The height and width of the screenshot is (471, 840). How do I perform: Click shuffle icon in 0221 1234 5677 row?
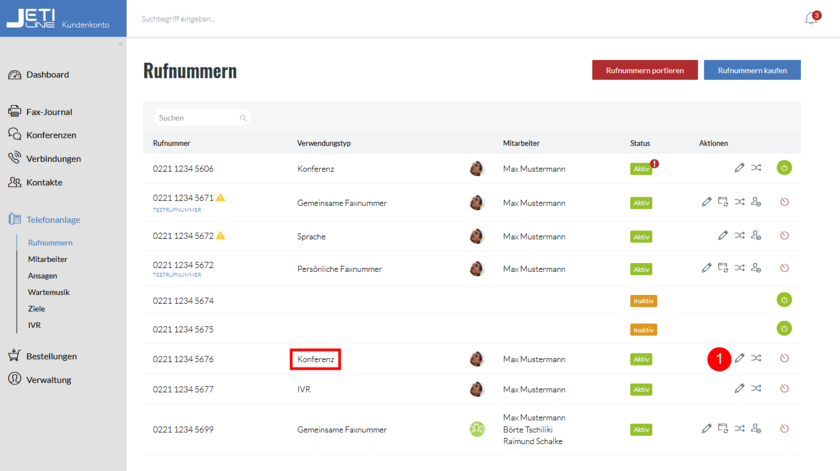(x=756, y=388)
